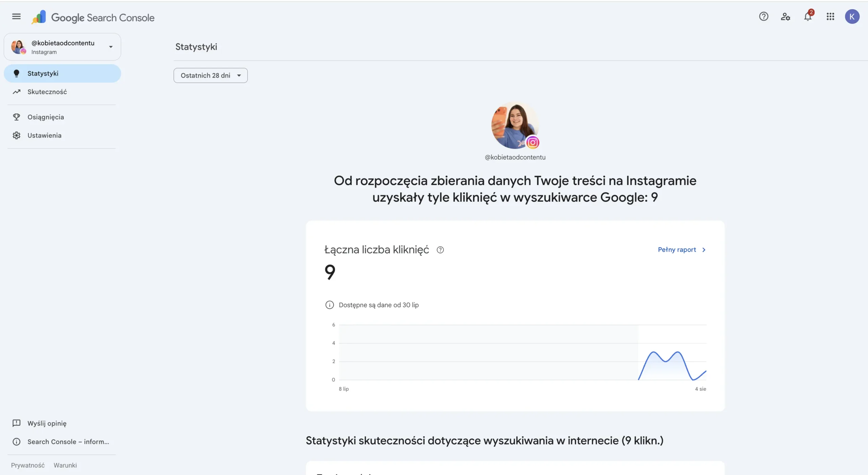Expand the @kobietaodcontentu property selector
Screen dimensions: 868x475
tap(62, 47)
